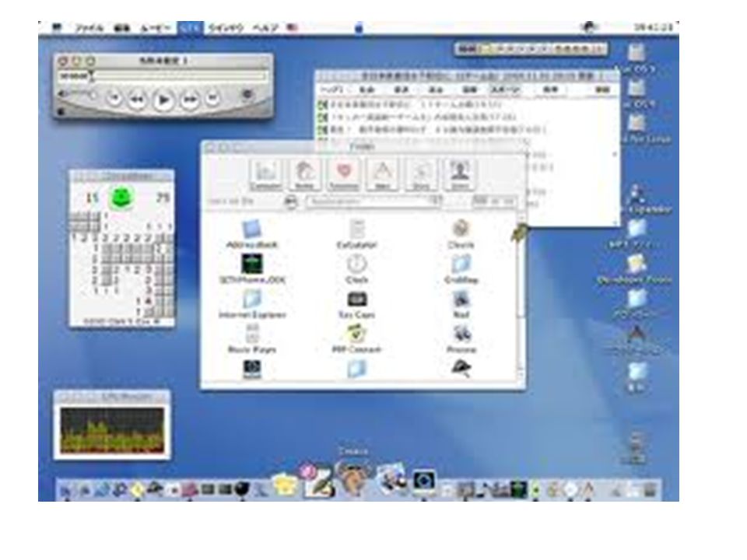
Task: Rewind the movie in QuickTime Player
Action: (137, 100)
